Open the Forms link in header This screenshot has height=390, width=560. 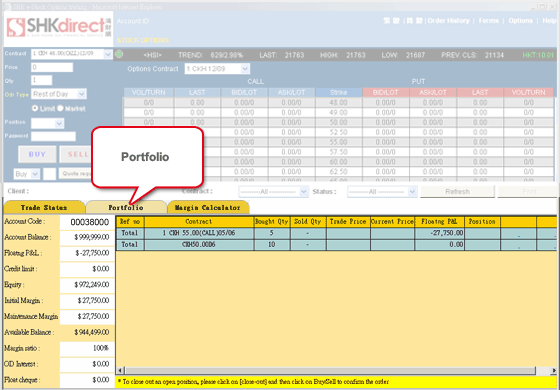489,21
